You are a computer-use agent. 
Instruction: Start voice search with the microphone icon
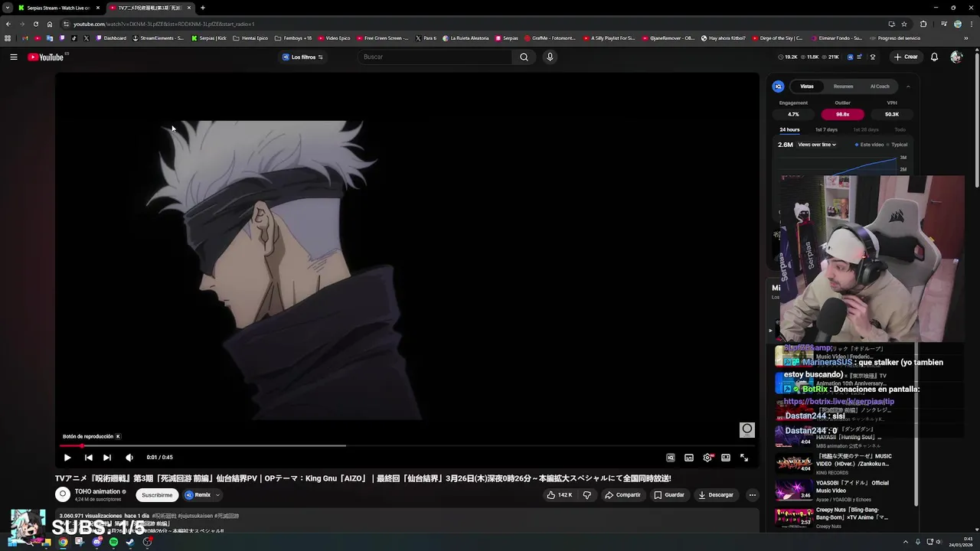[550, 57]
